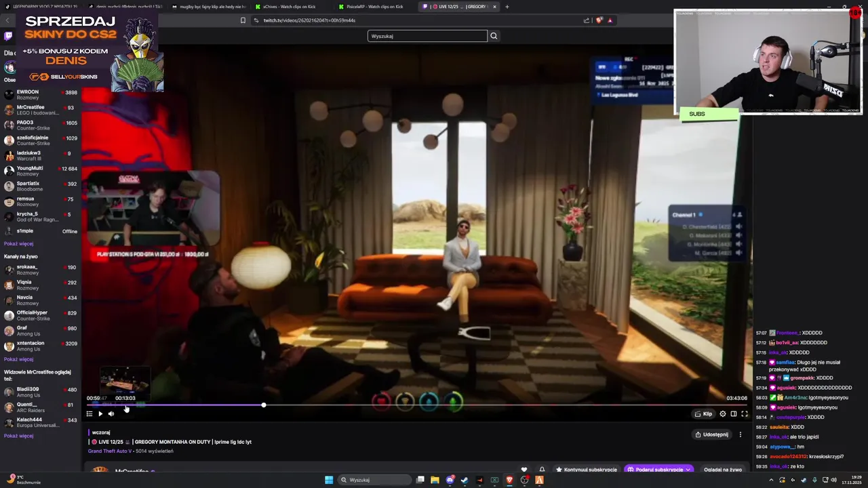Show hidden system tray icons chevron
Image resolution: width=868 pixels, height=488 pixels.
[x=771, y=480]
